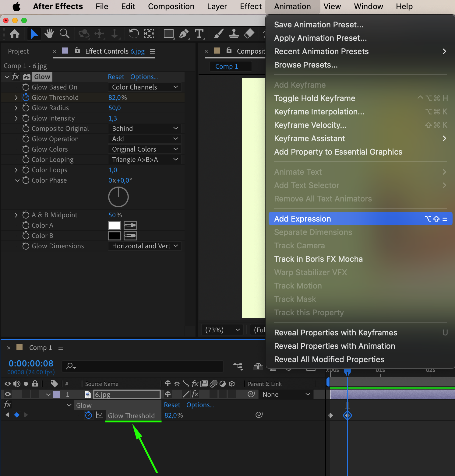Open the Keyframe Assistant submenu
Viewport: 455px width, 476px height.
(360, 138)
